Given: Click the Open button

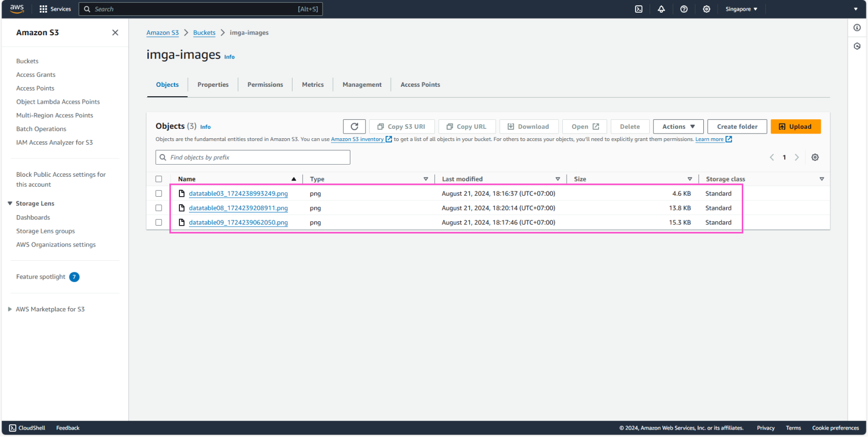Looking at the screenshot, I should (x=584, y=127).
